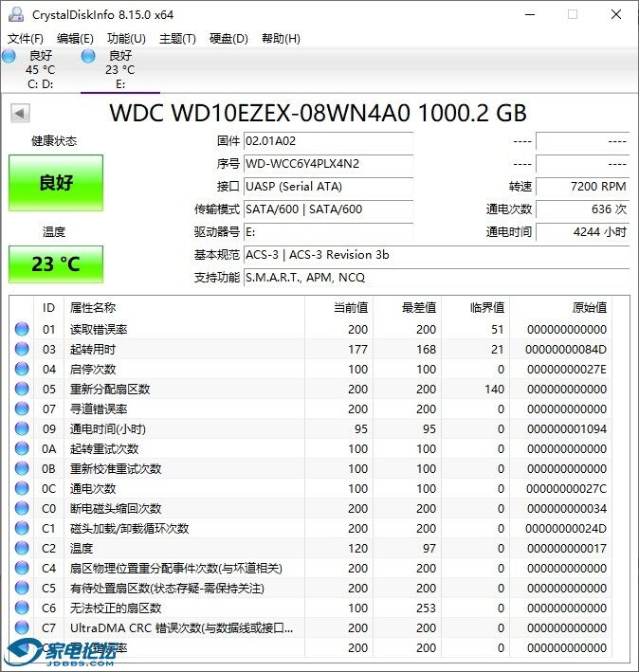Click the CrystalDiskInfo title bar app icon
Viewport: 639px width, 672px height.
(16, 14)
